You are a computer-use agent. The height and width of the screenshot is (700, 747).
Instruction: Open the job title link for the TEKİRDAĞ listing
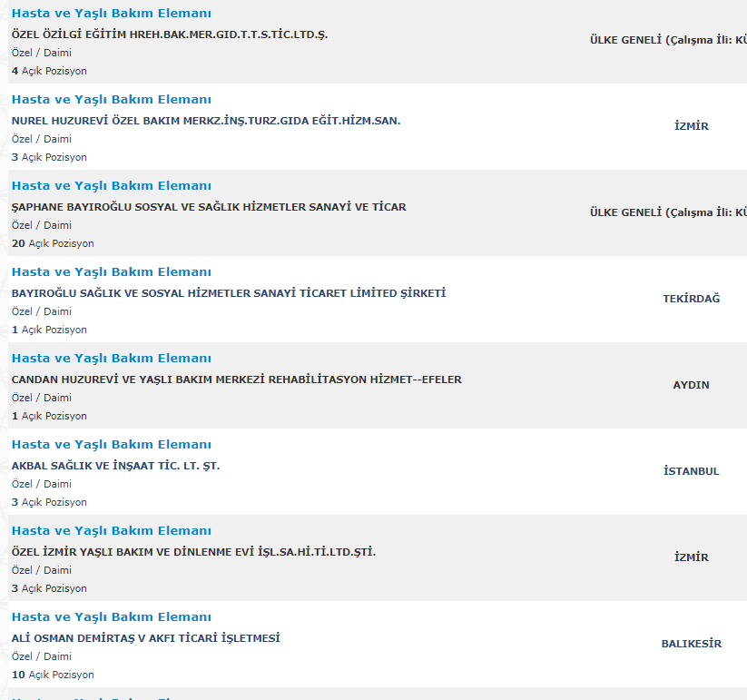tap(111, 272)
